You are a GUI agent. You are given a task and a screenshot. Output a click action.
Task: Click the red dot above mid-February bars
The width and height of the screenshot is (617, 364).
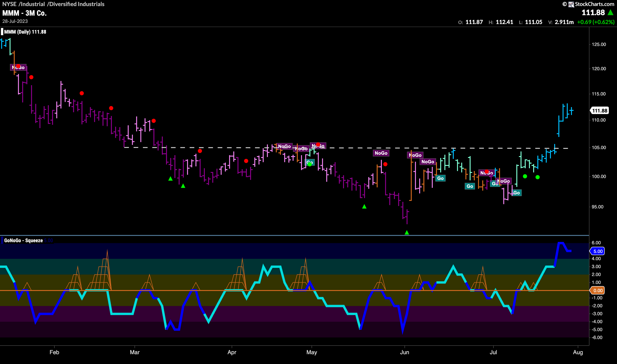coord(82,93)
